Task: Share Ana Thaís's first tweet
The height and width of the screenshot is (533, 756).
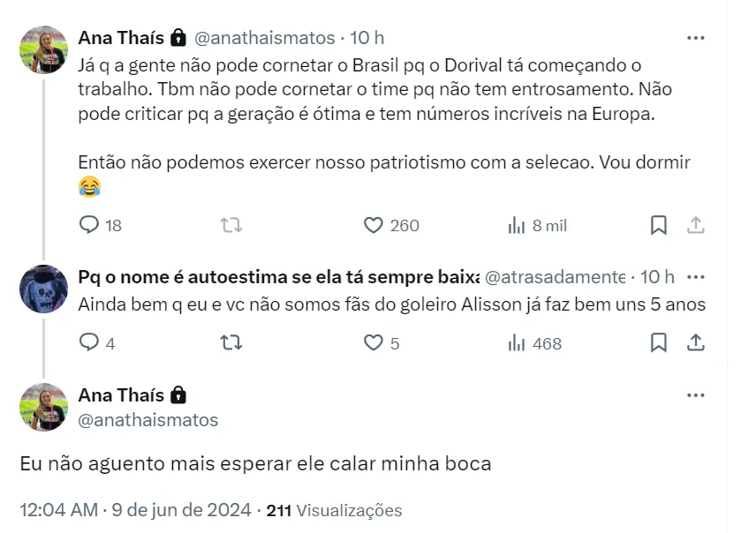Action: [695, 225]
